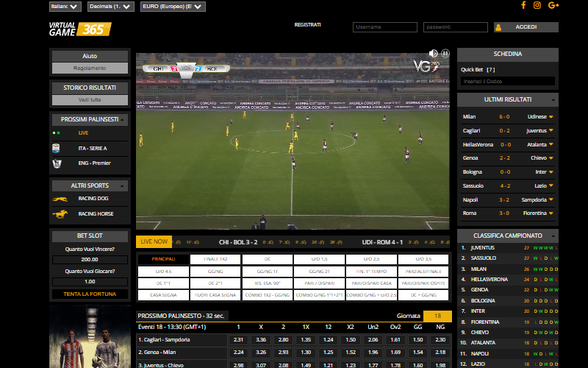This screenshot has height=368, width=588.
Task: Click the Quick Bet [?] help link
Action: pyautogui.click(x=490, y=70)
